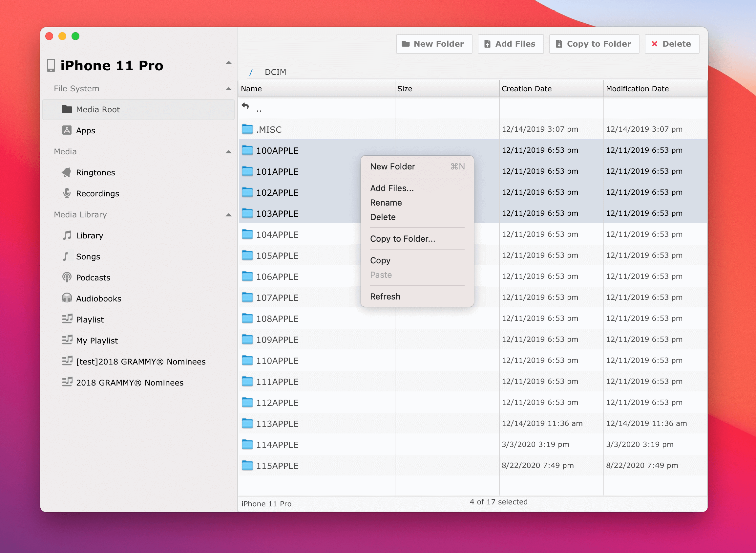Sort by the Size column header
Screen dimensions: 756x553
click(447, 89)
